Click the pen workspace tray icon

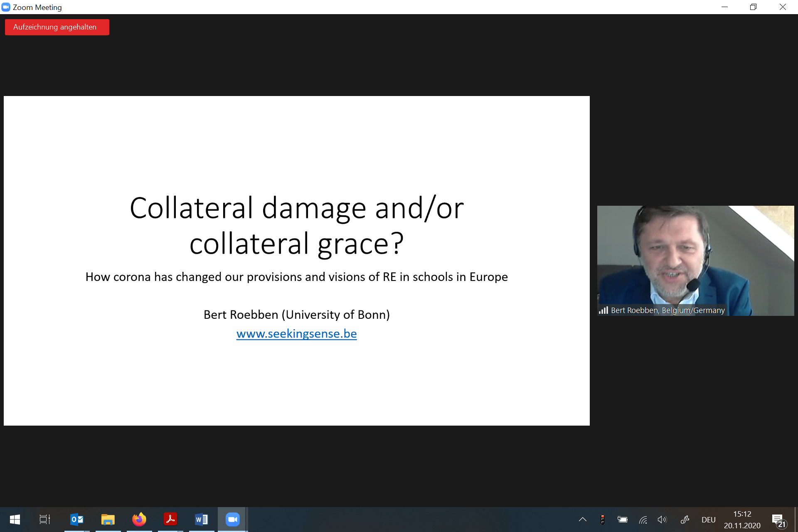tap(685, 520)
